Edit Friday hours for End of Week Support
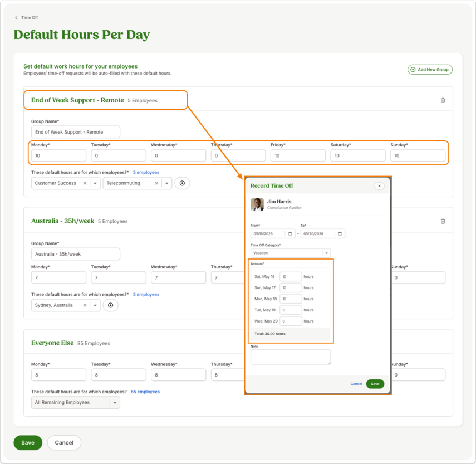Screen dimensions: 476x464 click(x=298, y=155)
